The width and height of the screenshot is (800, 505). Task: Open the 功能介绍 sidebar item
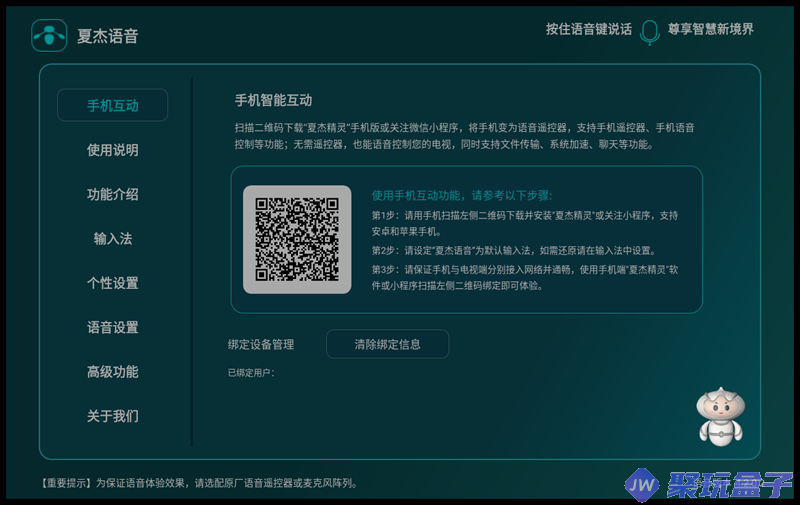tap(113, 194)
